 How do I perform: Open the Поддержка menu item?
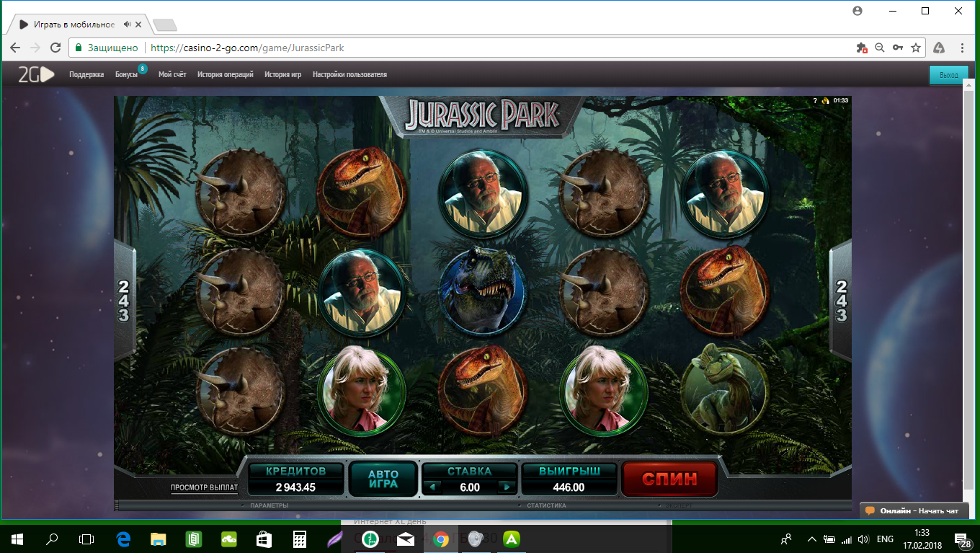tap(86, 74)
